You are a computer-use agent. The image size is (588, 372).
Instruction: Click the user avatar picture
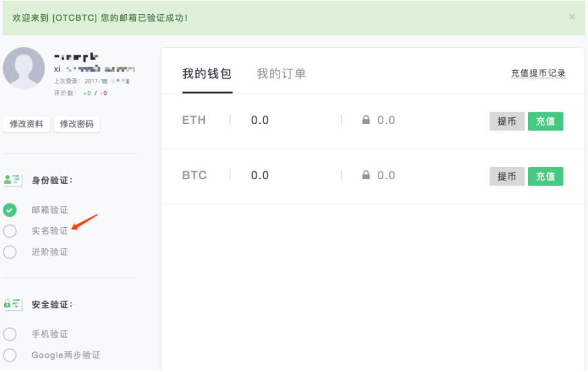coord(24,68)
